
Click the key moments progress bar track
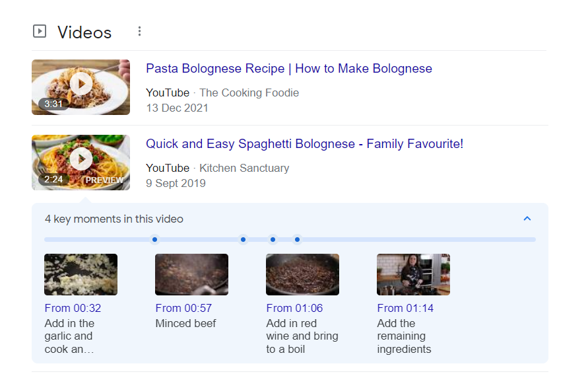[x=416, y=239]
